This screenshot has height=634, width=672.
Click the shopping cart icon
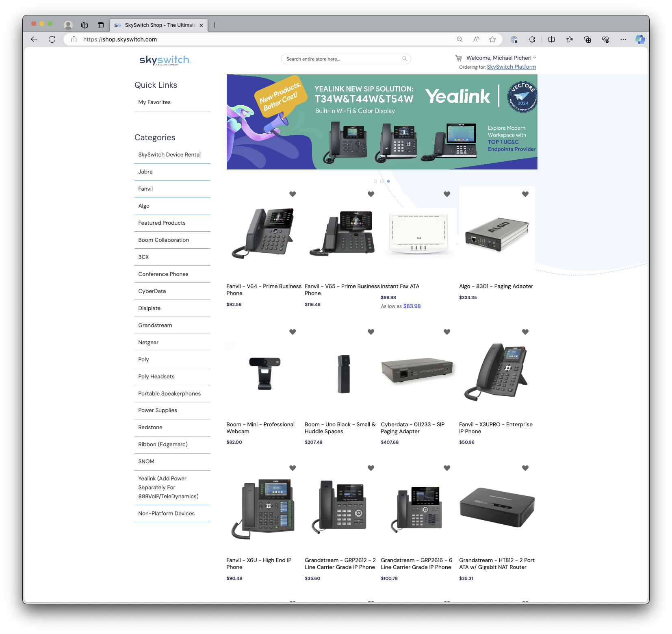pos(459,58)
